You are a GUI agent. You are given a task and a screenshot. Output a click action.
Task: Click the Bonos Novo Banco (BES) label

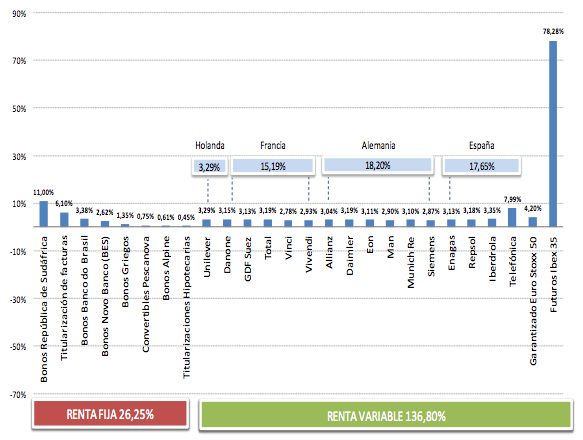click(x=105, y=296)
